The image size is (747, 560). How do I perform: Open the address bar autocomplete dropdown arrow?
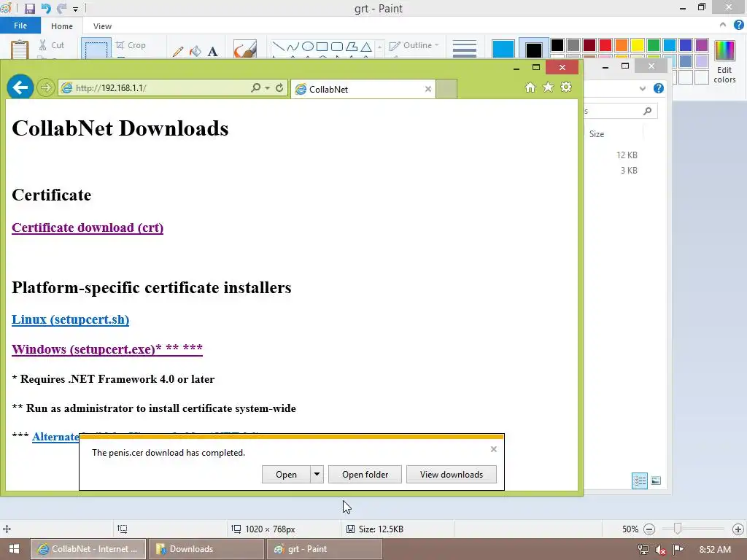(267, 88)
